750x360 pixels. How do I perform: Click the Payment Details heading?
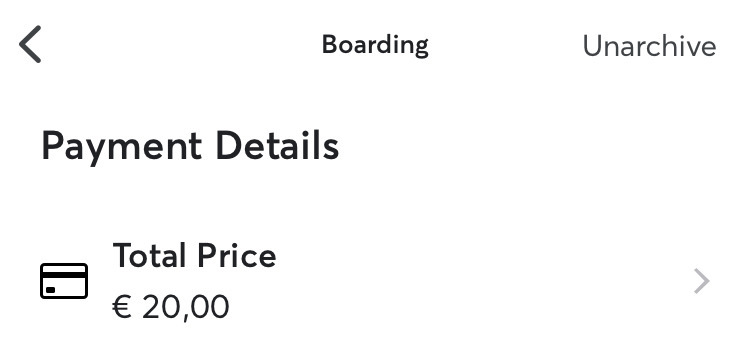pyautogui.click(x=190, y=146)
